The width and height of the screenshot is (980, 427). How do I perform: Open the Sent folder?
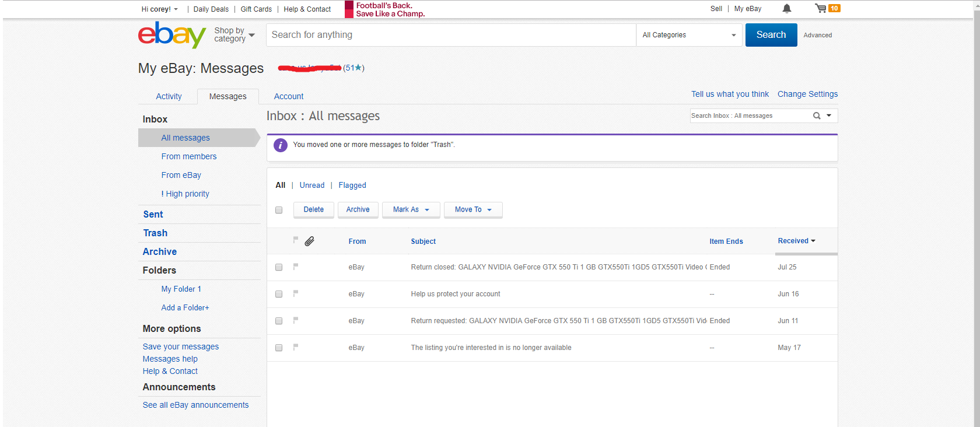point(153,214)
